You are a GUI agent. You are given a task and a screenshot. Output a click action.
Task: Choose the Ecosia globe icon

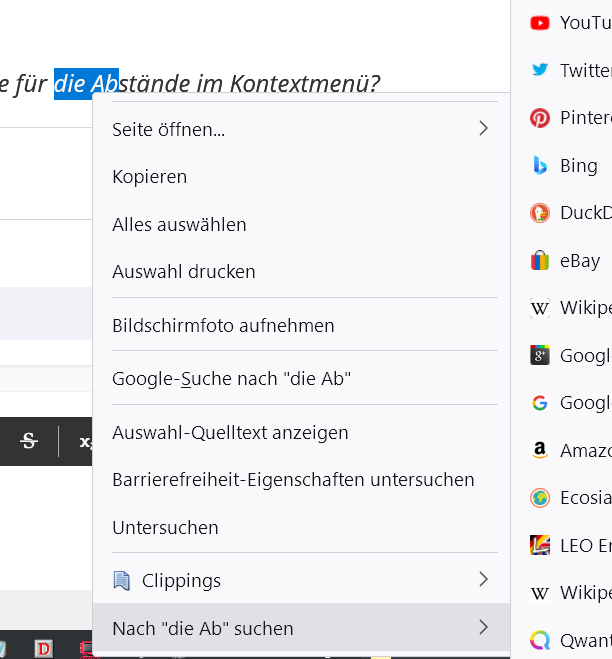[x=540, y=498]
